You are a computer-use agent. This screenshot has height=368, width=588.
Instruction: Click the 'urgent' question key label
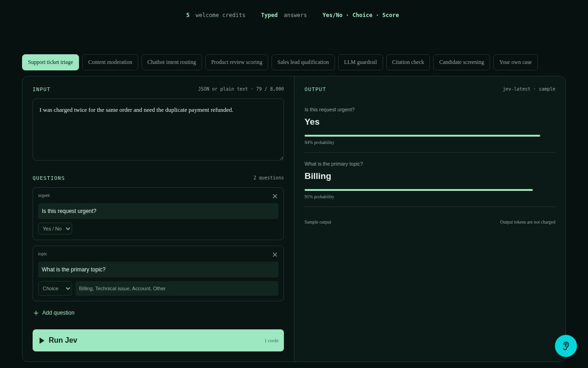coord(44,195)
